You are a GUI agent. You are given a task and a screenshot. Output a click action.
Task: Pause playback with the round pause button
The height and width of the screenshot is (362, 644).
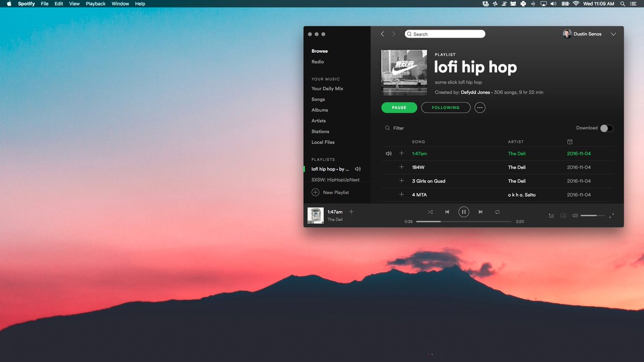tap(464, 212)
